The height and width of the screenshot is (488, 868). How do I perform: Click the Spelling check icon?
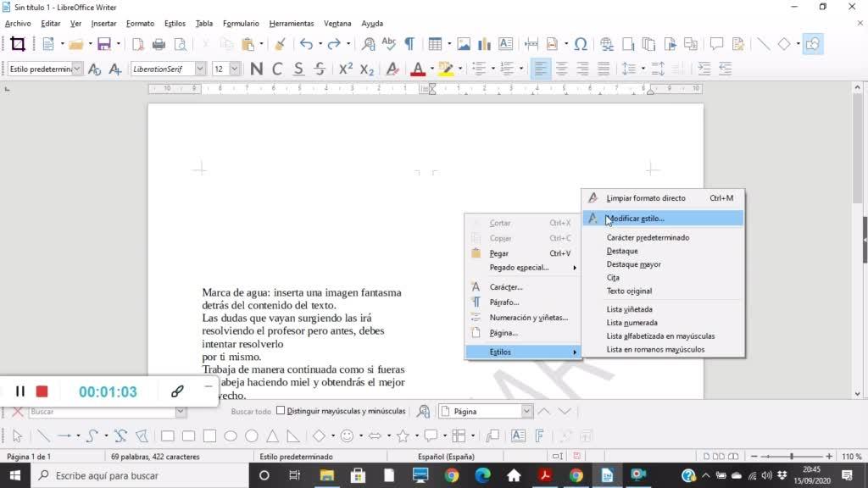pyautogui.click(x=388, y=44)
